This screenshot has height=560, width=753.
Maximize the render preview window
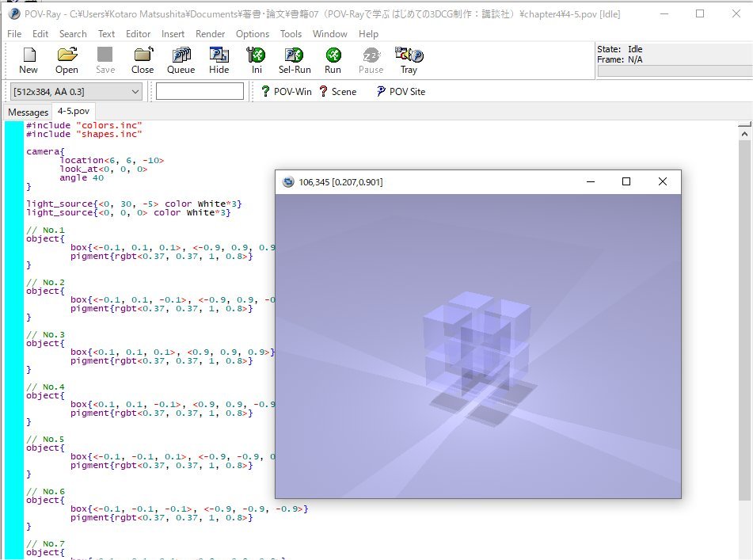click(x=626, y=182)
